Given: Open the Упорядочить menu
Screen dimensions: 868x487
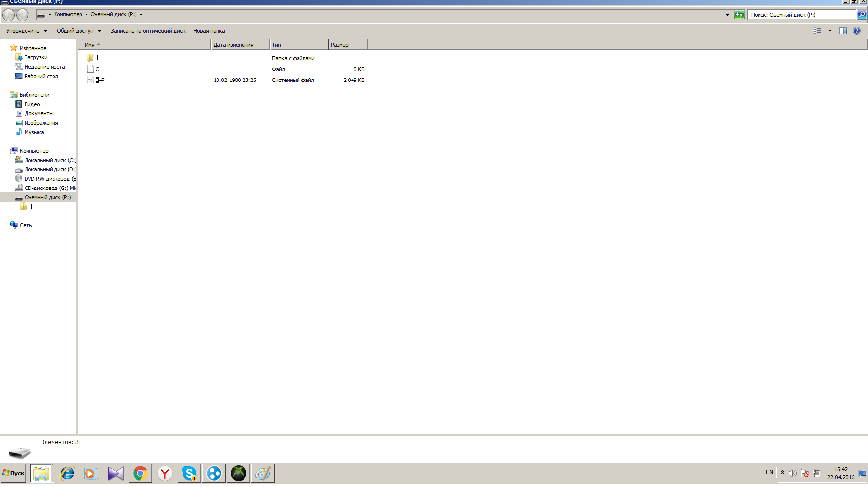Looking at the screenshot, I should (27, 31).
